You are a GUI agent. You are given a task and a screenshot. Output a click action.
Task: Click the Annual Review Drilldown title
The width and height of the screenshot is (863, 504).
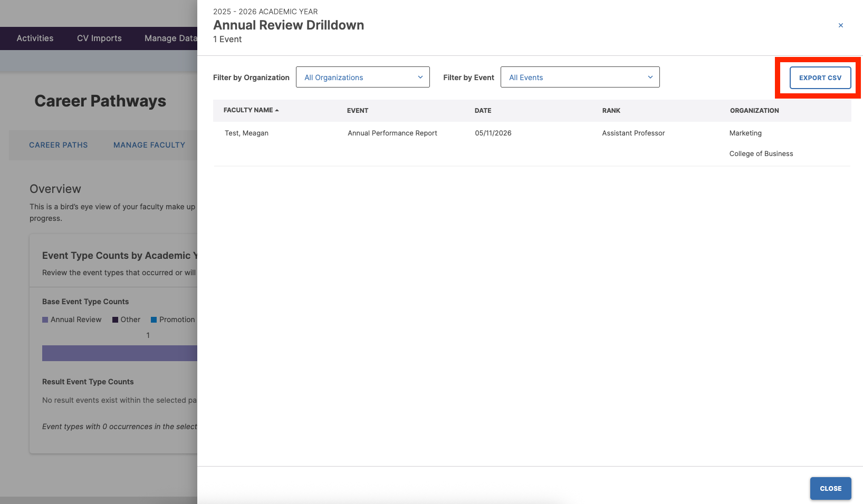point(289,25)
